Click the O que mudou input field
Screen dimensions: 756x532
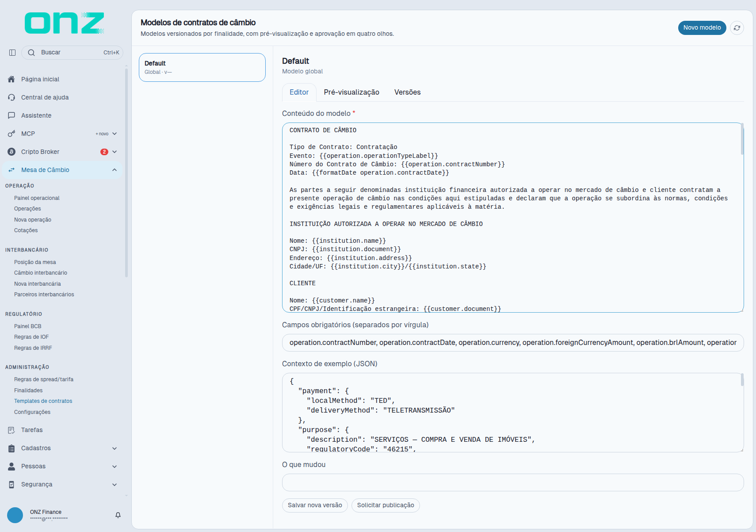tap(513, 482)
